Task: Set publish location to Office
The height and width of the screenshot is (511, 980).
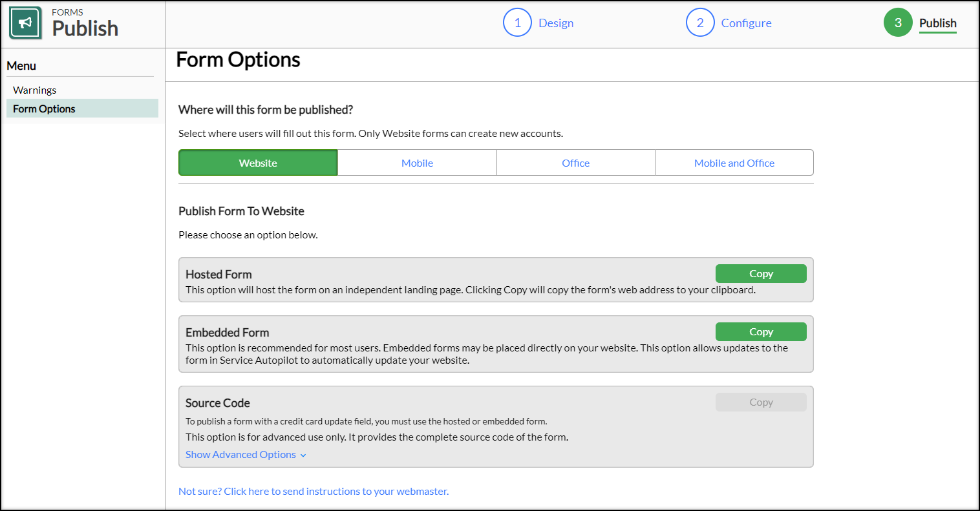Action: click(x=575, y=163)
